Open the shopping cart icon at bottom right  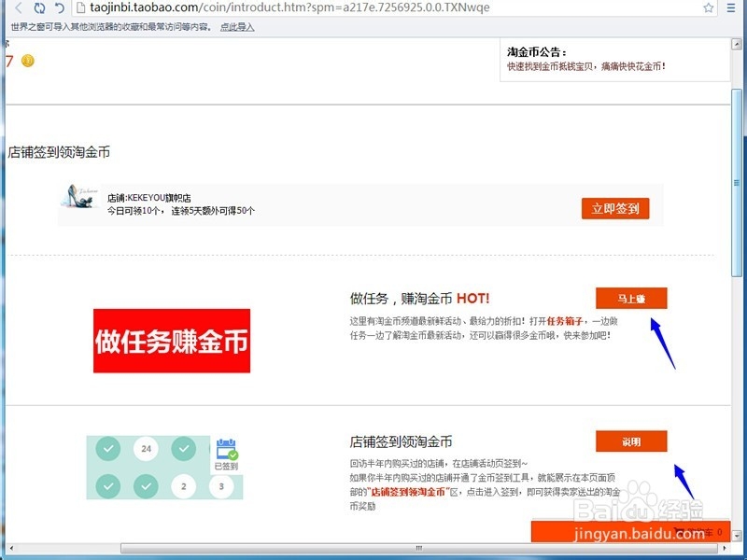point(682,529)
